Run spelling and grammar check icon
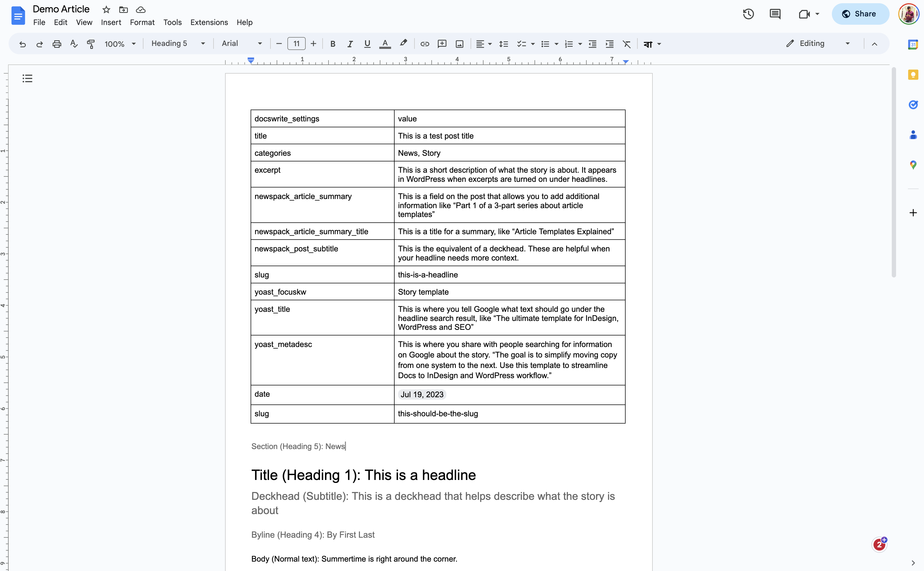924x571 pixels. click(74, 44)
